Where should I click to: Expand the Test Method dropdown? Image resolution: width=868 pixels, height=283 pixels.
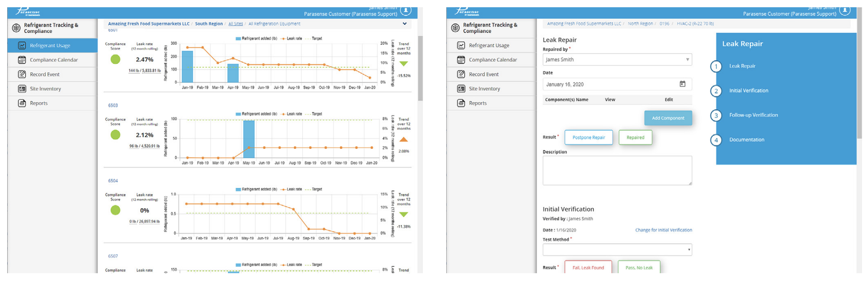coord(617,250)
